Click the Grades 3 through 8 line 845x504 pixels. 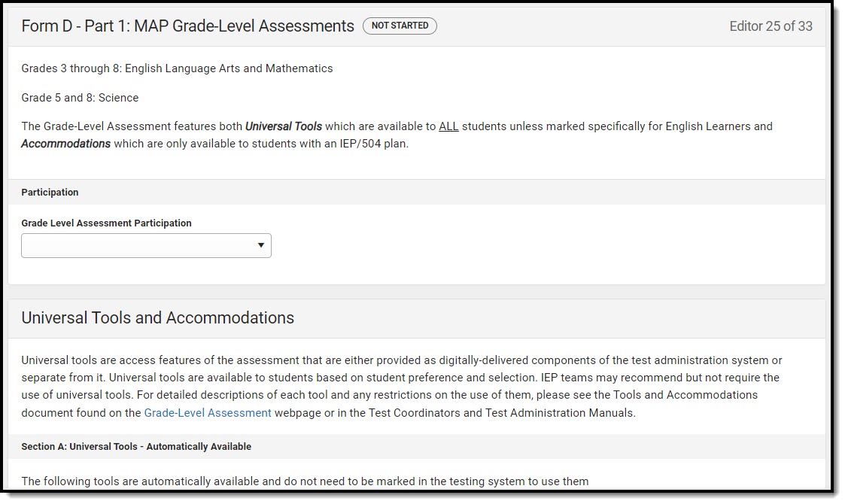[177, 68]
